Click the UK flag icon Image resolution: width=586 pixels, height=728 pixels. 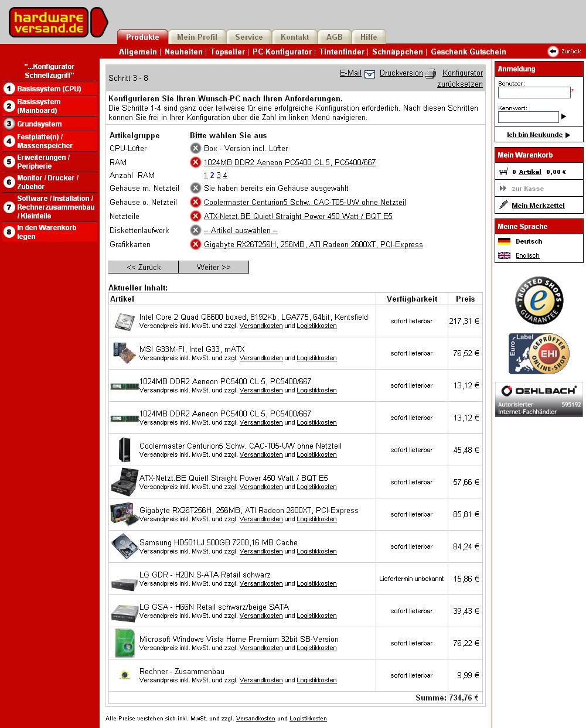(x=504, y=255)
